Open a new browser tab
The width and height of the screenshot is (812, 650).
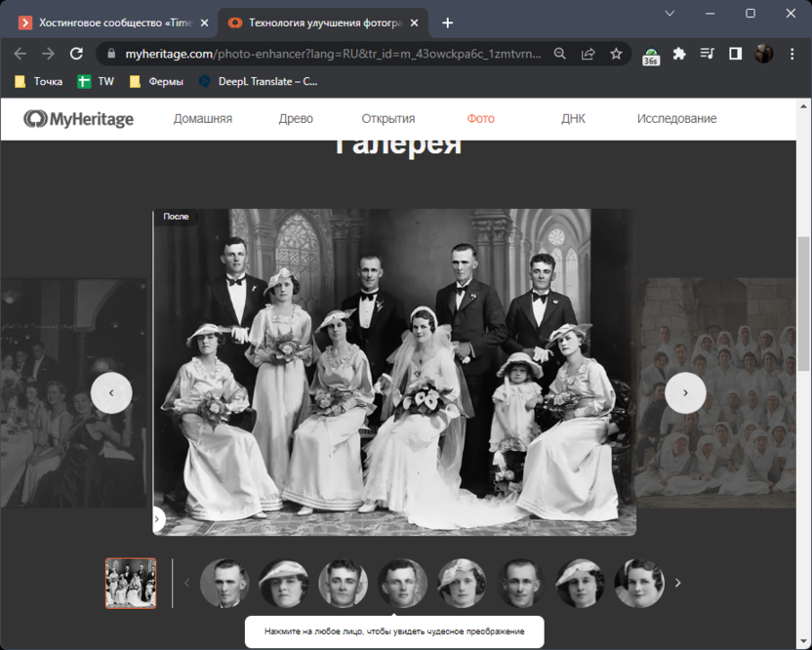pos(448,22)
